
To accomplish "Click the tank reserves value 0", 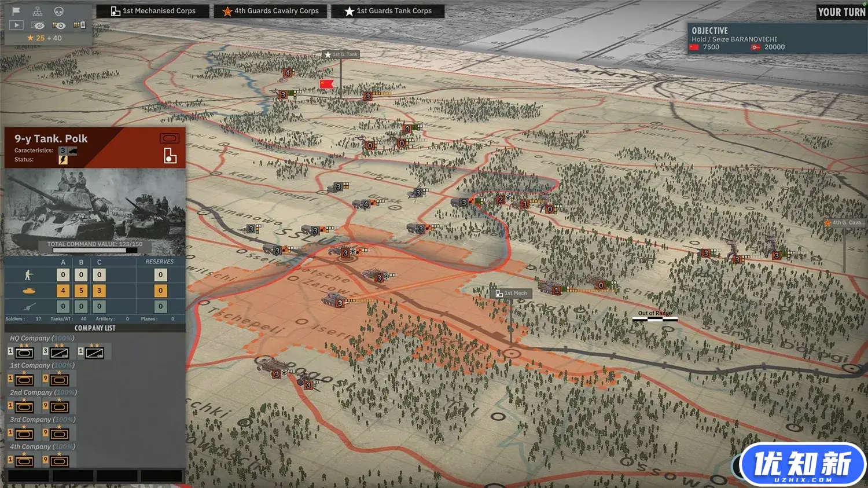I will [161, 291].
